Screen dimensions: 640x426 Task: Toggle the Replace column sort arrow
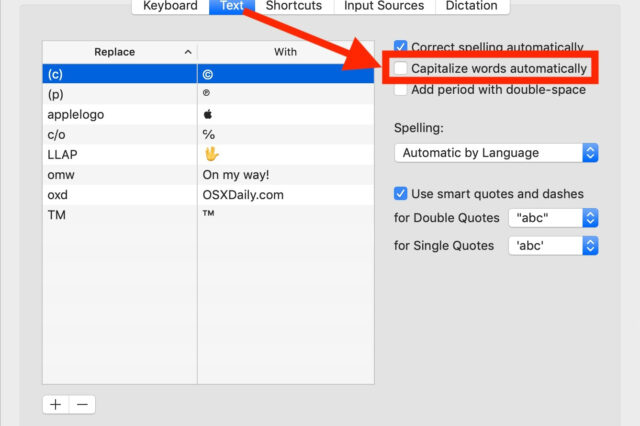click(188, 52)
